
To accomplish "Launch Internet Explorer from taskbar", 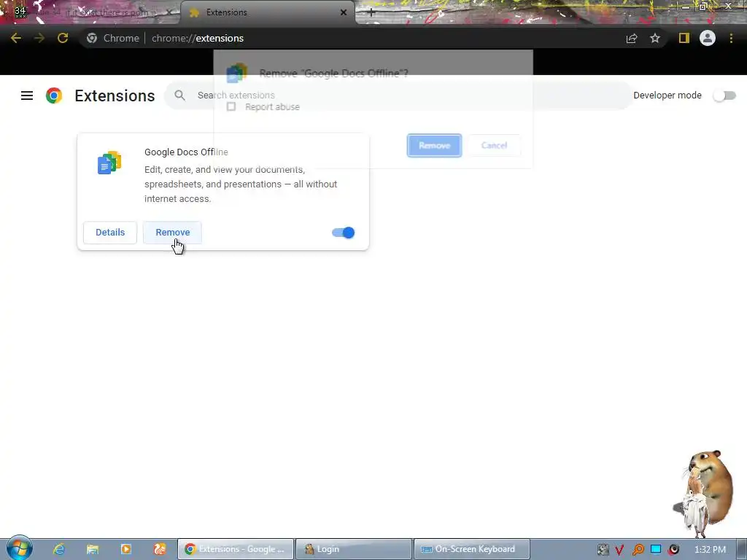I will point(58,549).
